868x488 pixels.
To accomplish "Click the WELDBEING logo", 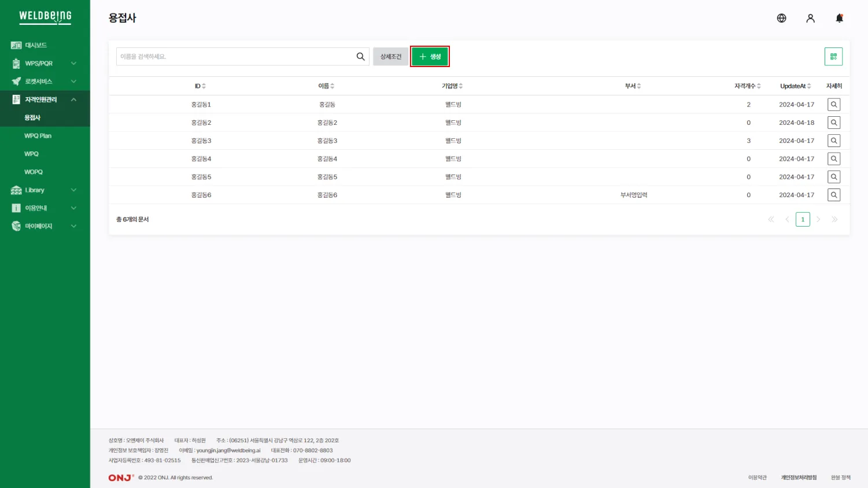I will tap(45, 17).
